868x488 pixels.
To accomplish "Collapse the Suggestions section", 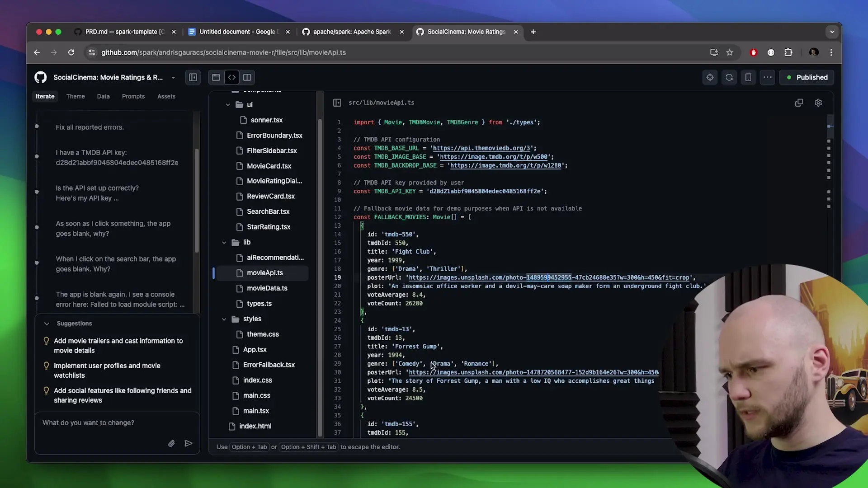I will (47, 324).
